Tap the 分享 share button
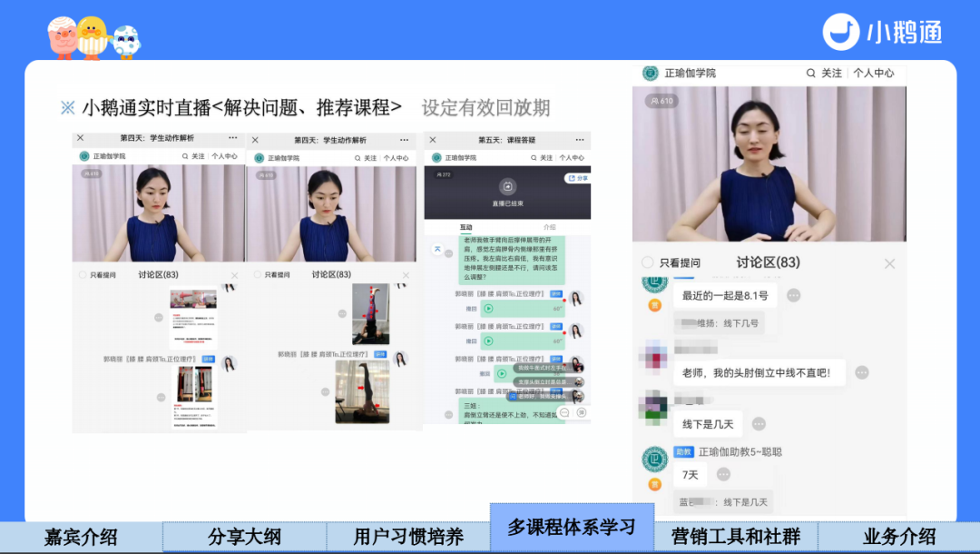The height and width of the screenshot is (554, 980). coord(577,178)
